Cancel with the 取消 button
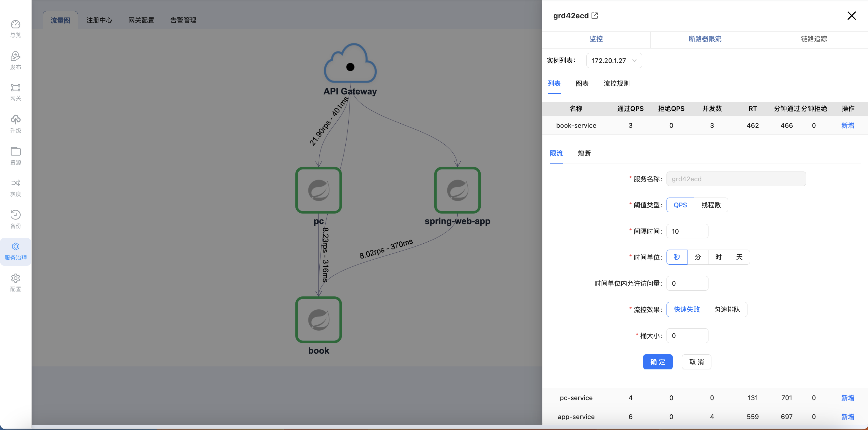 pyautogui.click(x=696, y=362)
